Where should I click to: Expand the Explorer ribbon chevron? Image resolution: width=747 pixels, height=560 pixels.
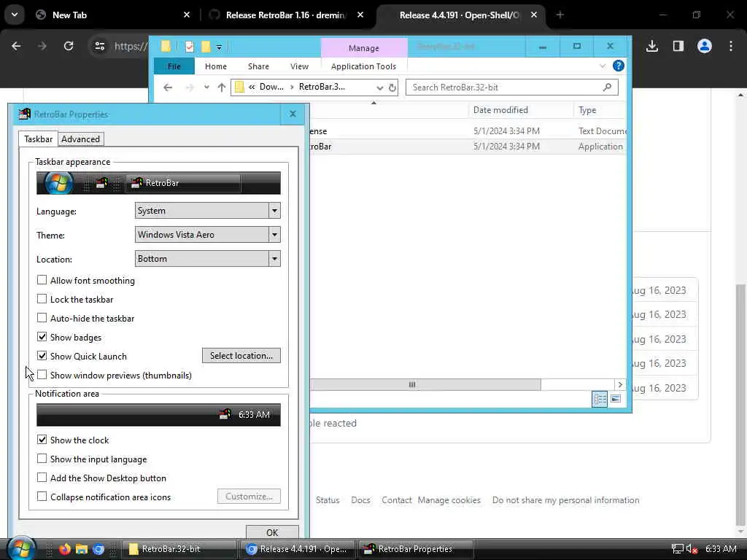tap(603, 66)
